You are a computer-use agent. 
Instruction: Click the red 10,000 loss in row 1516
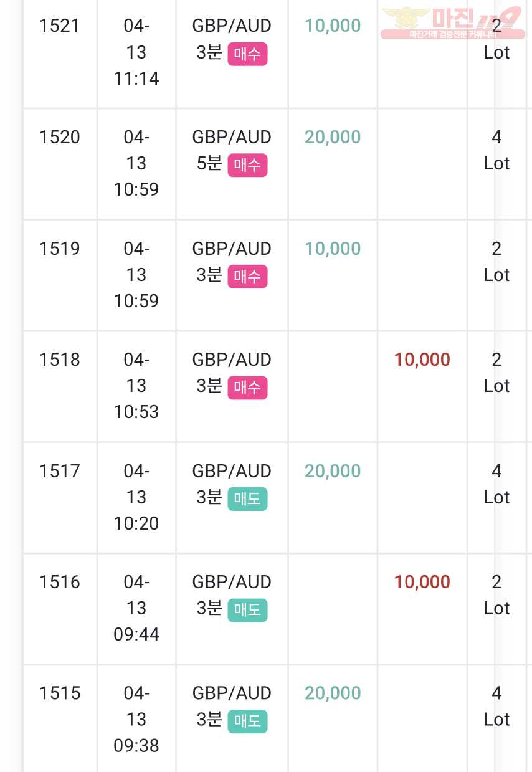click(x=422, y=583)
